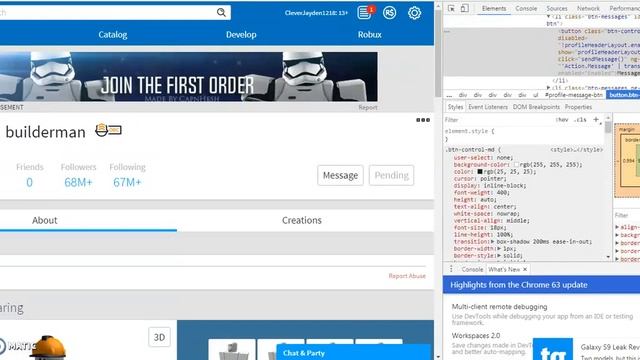Open the Robux navigation link
Image resolution: width=640 pixels, height=360 pixels.
coord(369,35)
